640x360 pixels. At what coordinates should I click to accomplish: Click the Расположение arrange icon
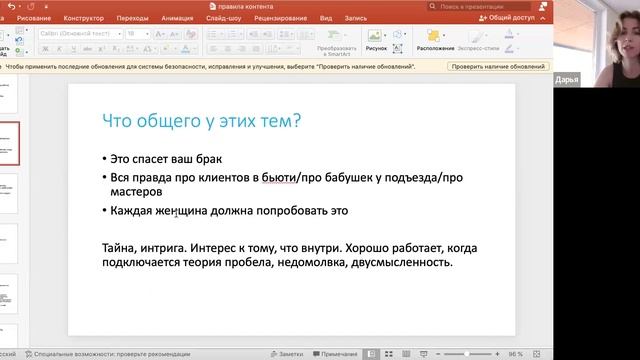[433, 36]
